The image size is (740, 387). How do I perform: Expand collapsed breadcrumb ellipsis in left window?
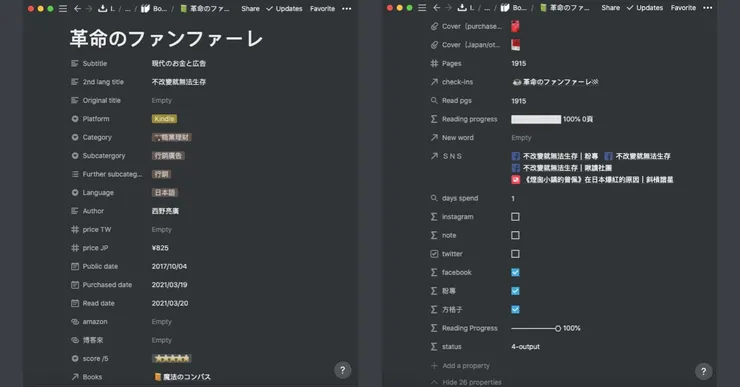click(127, 8)
